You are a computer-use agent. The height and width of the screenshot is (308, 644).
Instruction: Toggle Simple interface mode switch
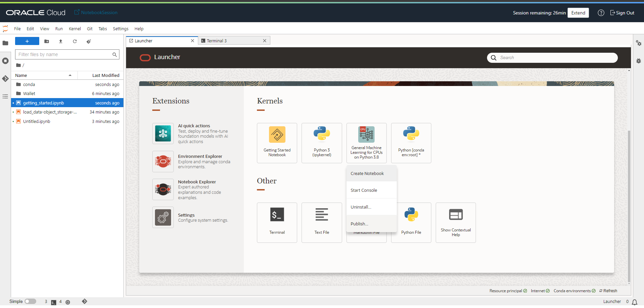coord(30,301)
